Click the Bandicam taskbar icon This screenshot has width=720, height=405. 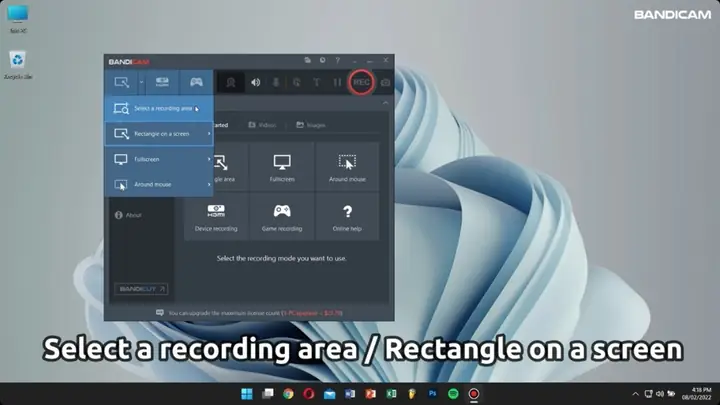(474, 394)
